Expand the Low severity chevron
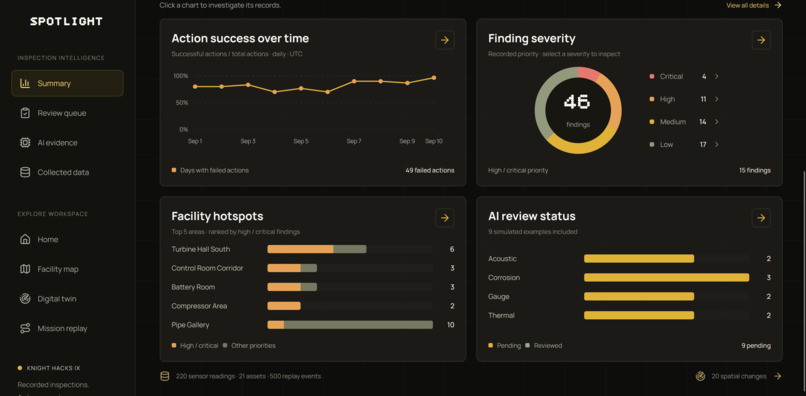This screenshot has height=396, width=806. pos(717,145)
